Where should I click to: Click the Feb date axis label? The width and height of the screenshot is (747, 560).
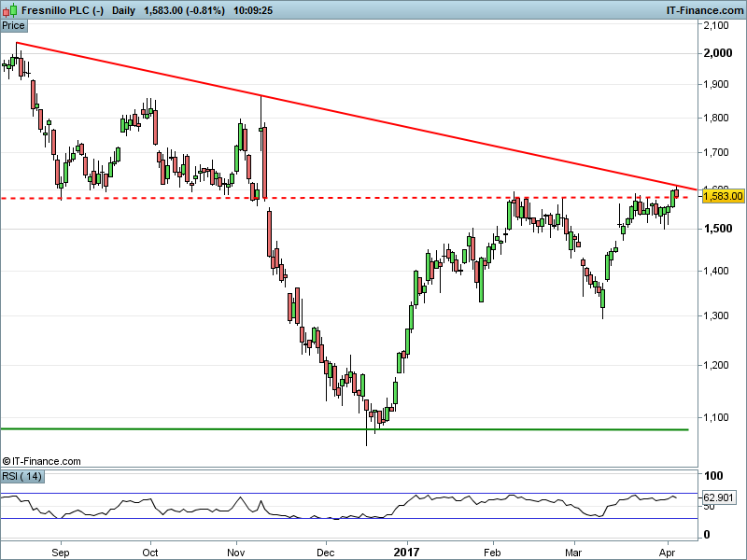[492, 553]
